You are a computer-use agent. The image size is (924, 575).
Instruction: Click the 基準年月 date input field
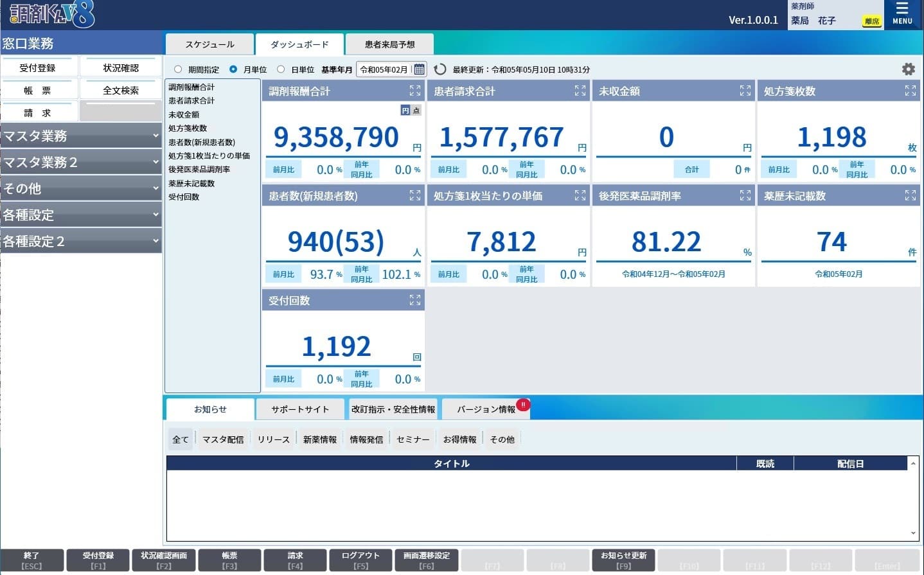click(x=384, y=69)
